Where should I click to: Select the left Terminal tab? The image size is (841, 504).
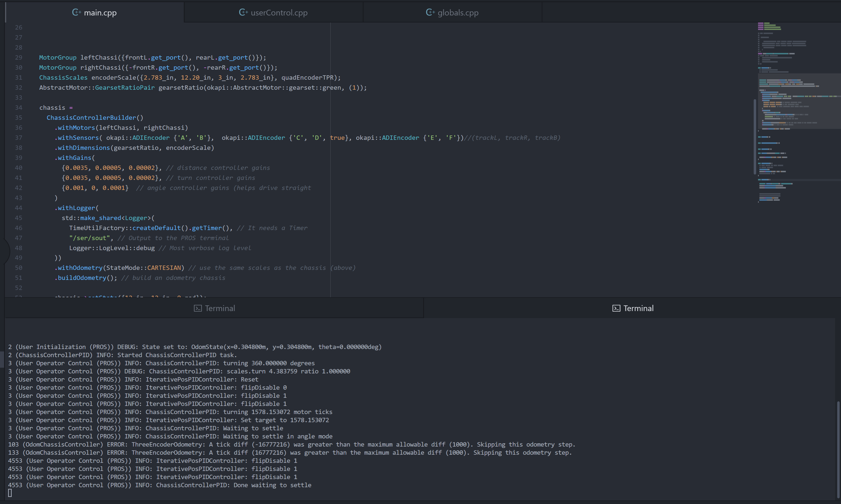click(214, 308)
